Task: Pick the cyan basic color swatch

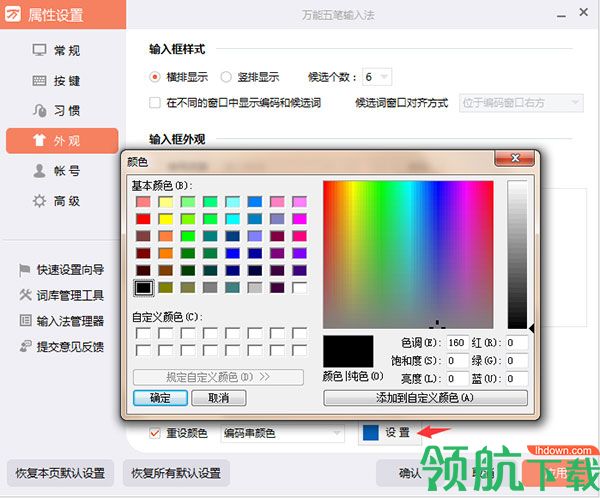Action: tap(233, 219)
